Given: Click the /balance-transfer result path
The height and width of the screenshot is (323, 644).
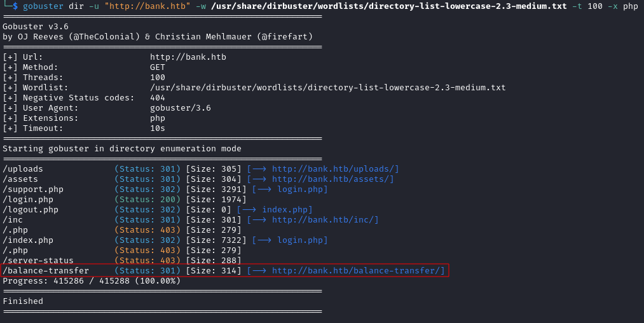Looking at the screenshot, I should 46,271.
